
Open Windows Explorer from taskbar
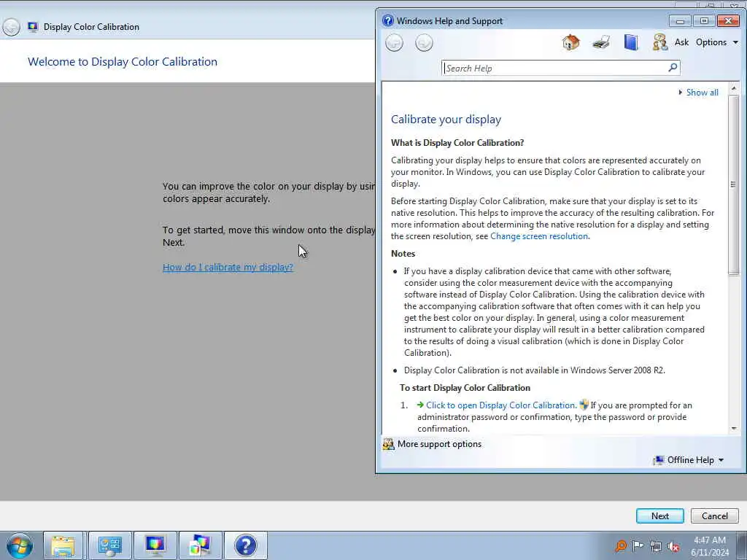click(x=63, y=545)
